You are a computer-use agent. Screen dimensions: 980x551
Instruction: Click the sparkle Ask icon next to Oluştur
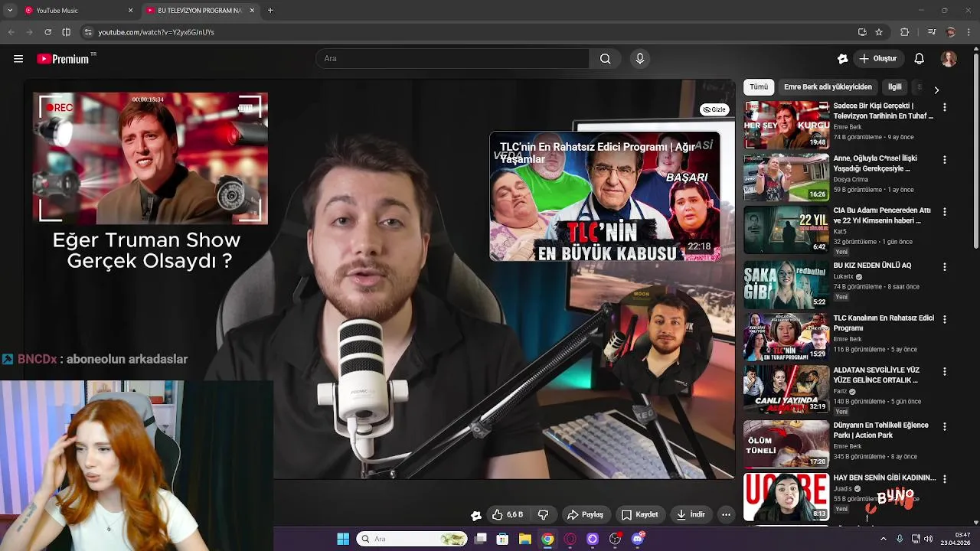(843, 58)
